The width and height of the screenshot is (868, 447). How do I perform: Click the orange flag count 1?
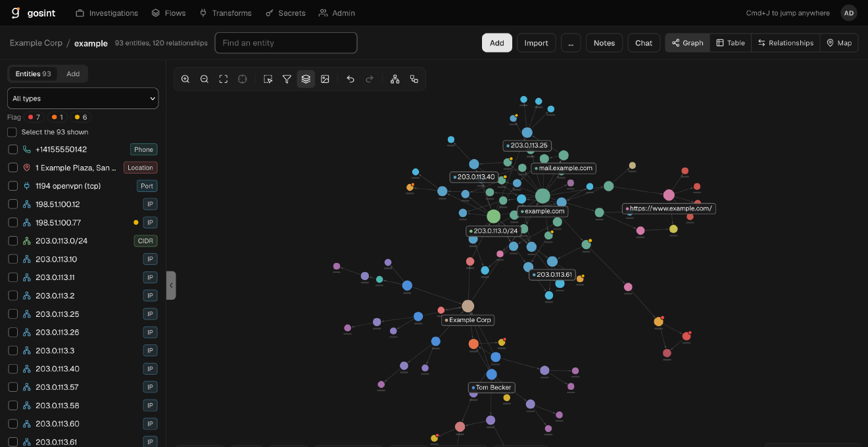pos(58,117)
